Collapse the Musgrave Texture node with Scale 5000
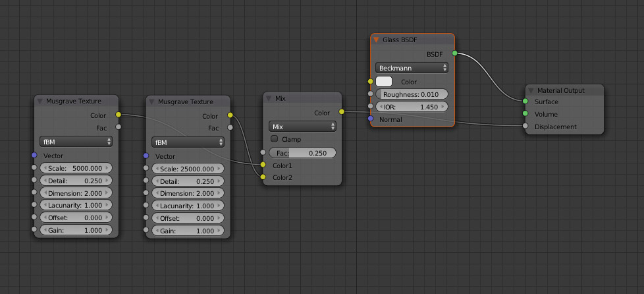 [x=40, y=101]
